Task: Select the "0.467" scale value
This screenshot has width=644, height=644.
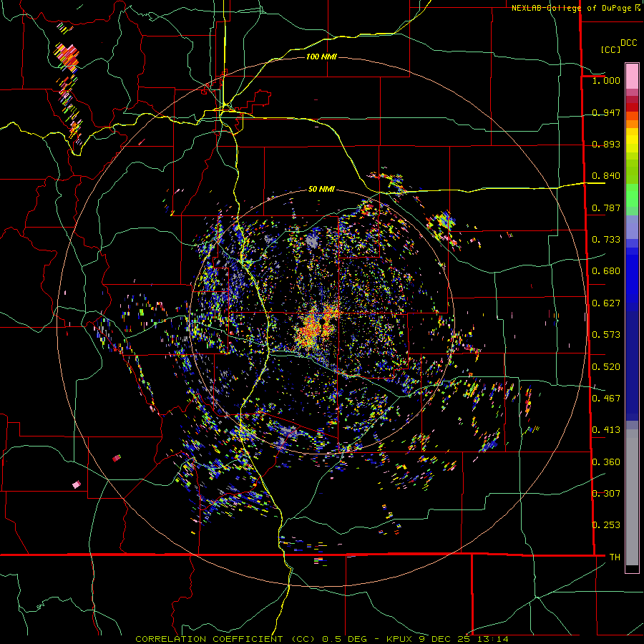Action: click(x=606, y=399)
